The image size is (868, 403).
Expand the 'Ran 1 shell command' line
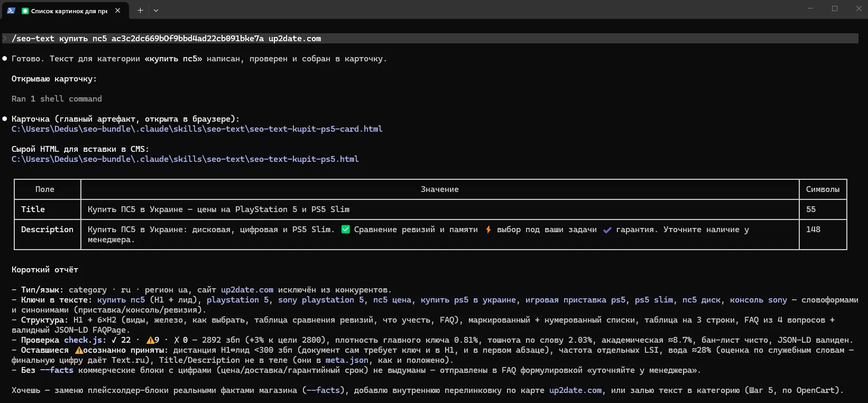point(57,99)
